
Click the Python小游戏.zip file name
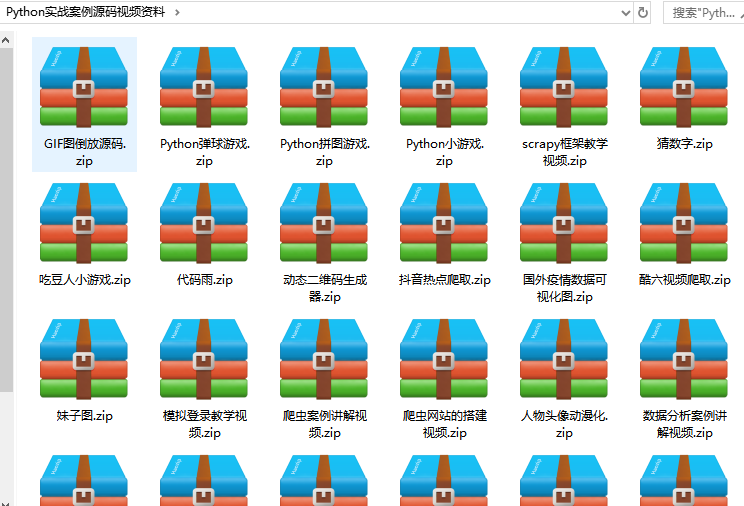[445, 152]
